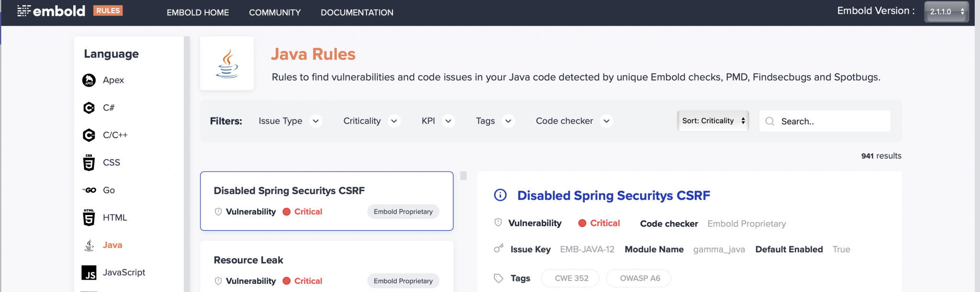Select the C# language icon
Screen dimensions: 980x292
[89, 108]
